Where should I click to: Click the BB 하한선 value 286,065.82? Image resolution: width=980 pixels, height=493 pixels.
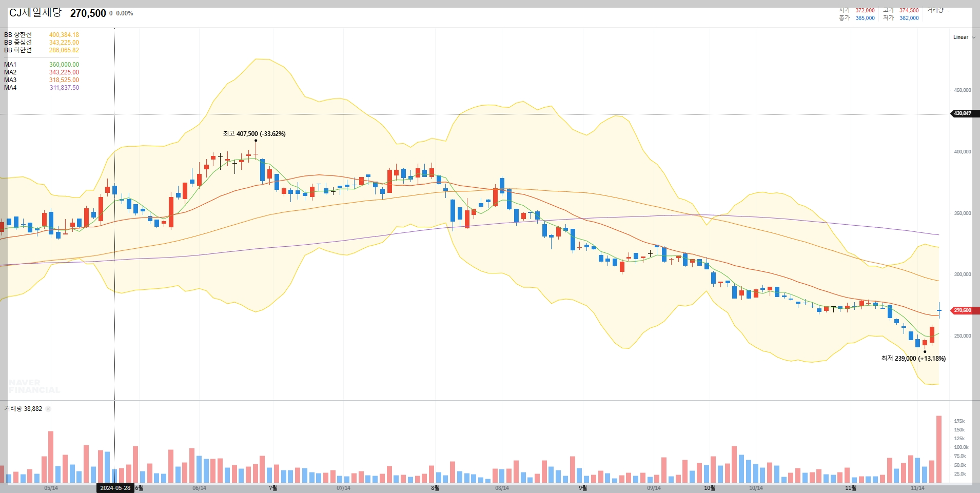[x=64, y=50]
